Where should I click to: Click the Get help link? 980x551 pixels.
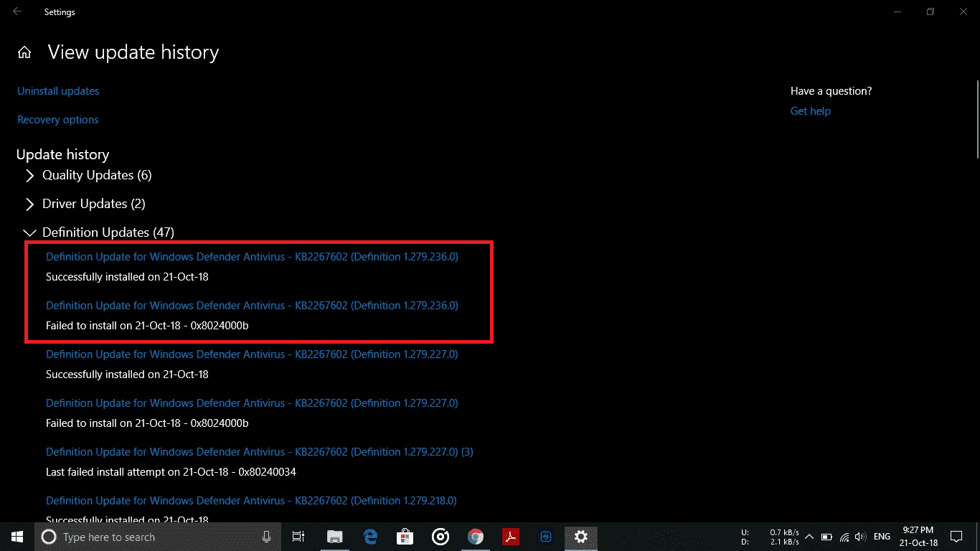point(811,111)
